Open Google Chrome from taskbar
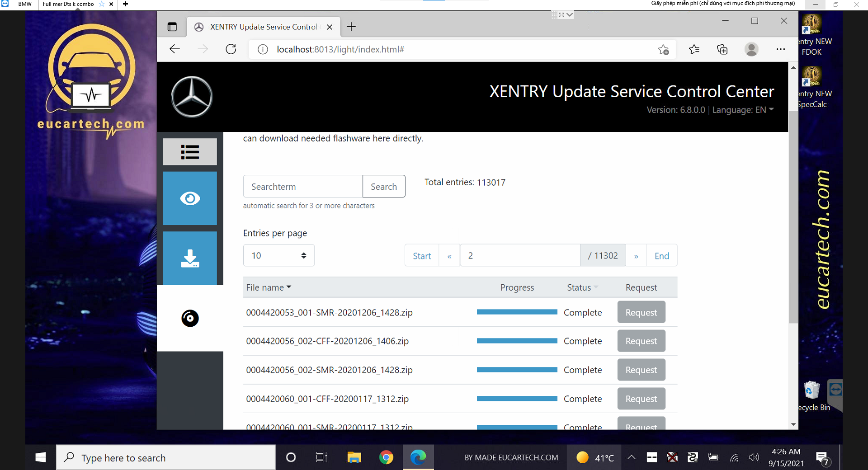 coord(386,457)
